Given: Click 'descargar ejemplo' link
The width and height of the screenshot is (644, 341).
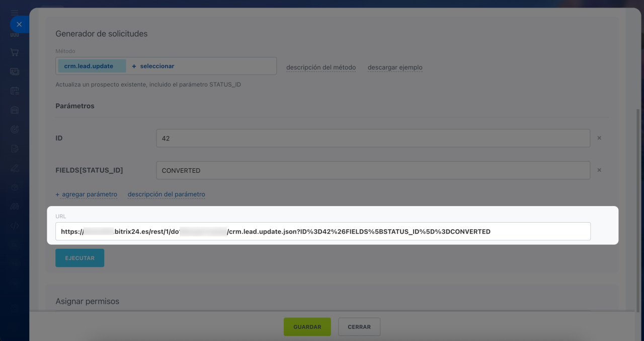Looking at the screenshot, I should point(395,67).
